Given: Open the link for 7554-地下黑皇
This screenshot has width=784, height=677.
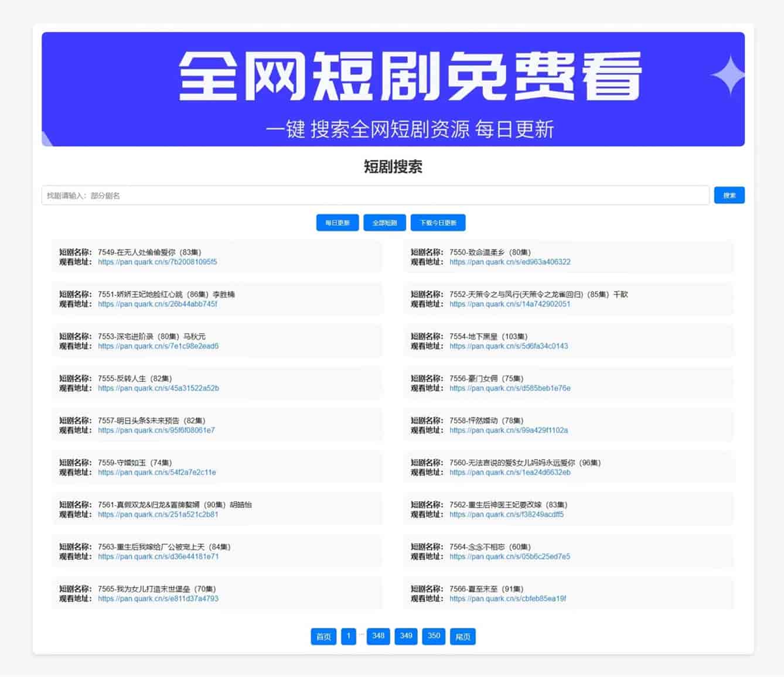Looking at the screenshot, I should click(x=509, y=347).
